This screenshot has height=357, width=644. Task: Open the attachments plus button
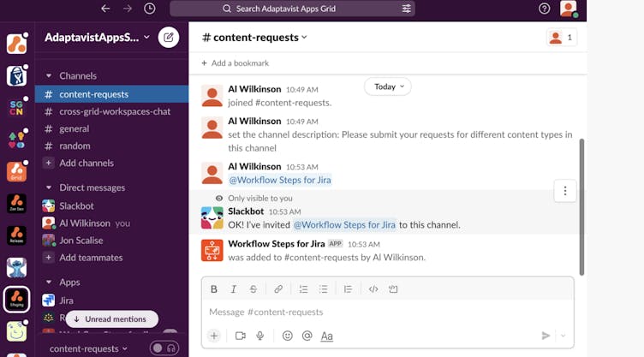tap(214, 336)
